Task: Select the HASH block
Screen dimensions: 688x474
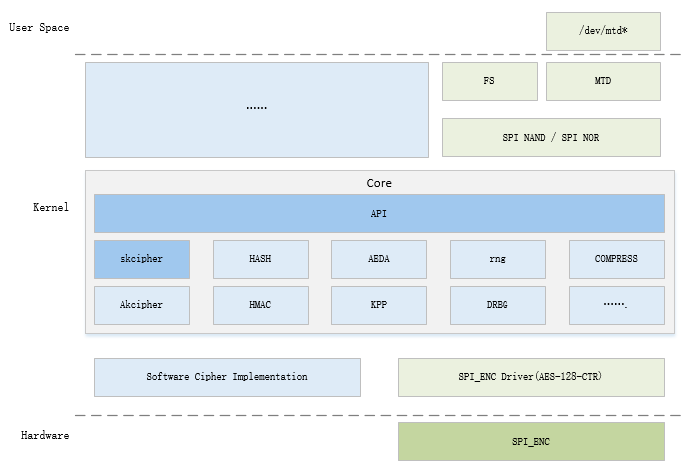Action: click(260, 259)
